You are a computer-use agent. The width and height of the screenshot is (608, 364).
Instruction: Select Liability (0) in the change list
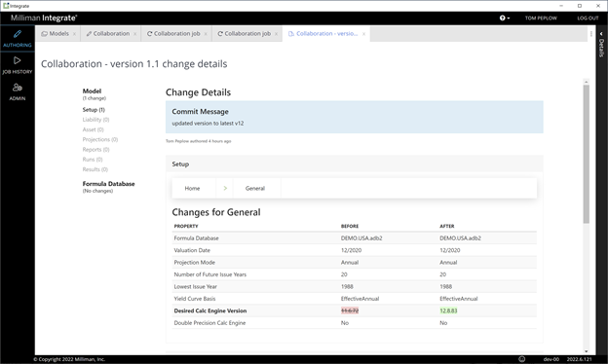(x=95, y=120)
